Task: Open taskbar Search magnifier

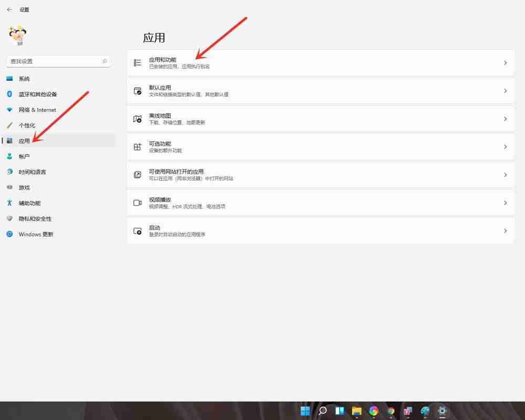Action: coord(322,411)
